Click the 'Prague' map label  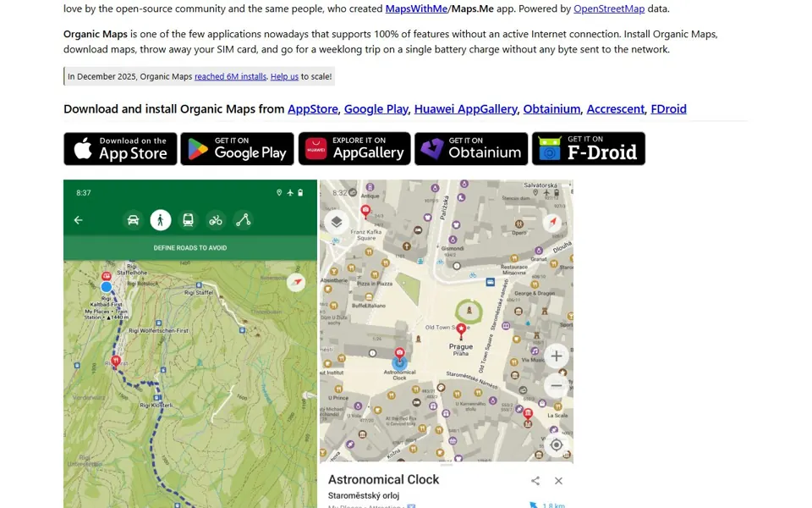[x=461, y=346]
